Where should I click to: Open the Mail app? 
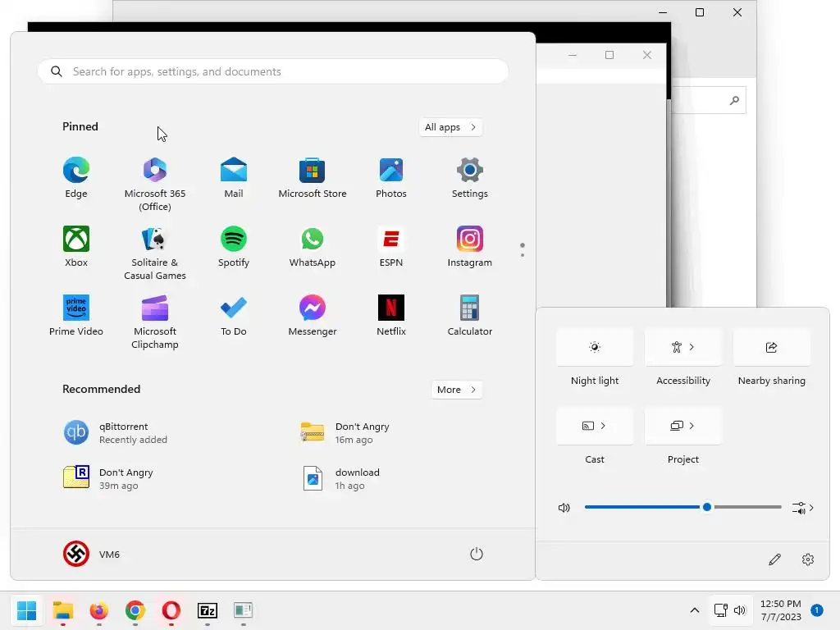(234, 178)
